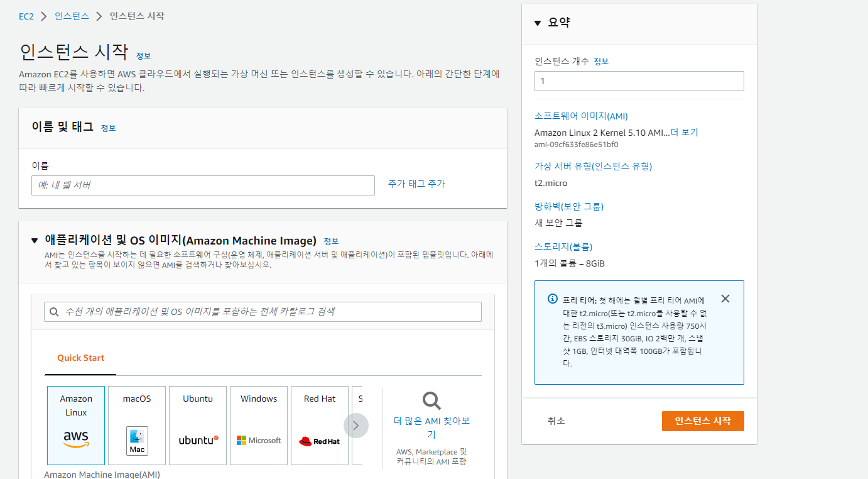Open the EC2 breadcrumb link

(x=26, y=16)
